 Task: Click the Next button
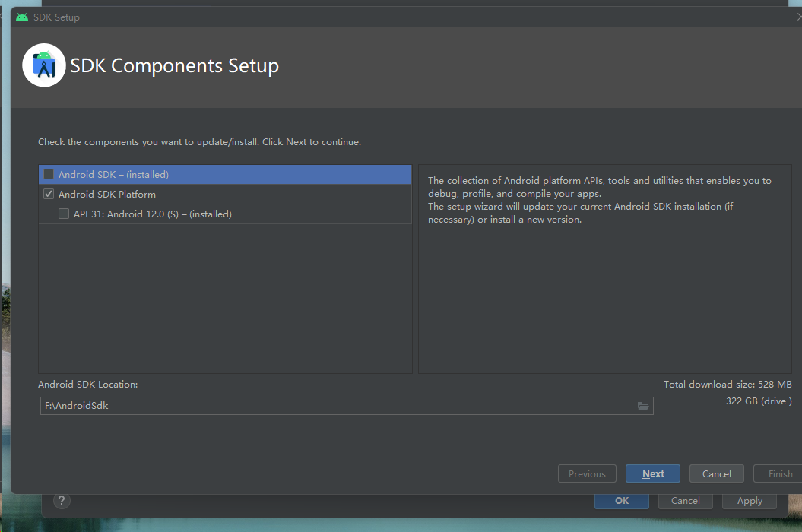coord(653,473)
